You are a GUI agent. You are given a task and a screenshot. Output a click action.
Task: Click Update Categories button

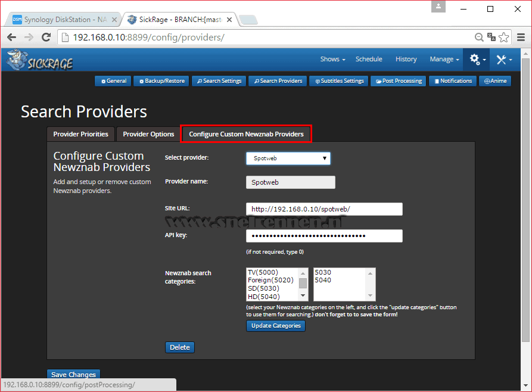pos(276,326)
